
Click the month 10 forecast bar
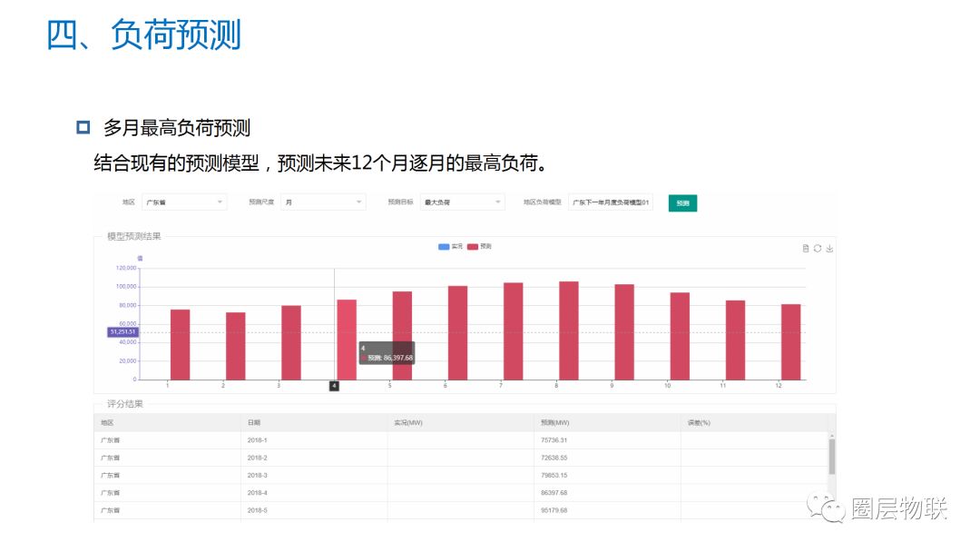(x=680, y=336)
